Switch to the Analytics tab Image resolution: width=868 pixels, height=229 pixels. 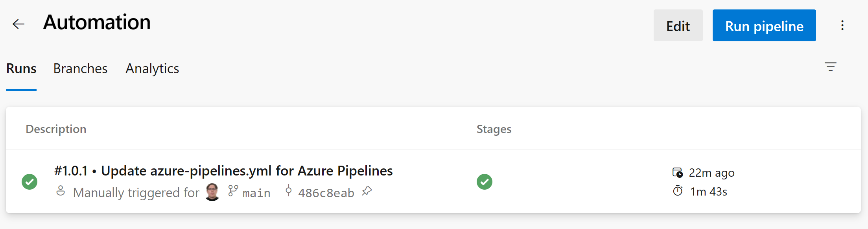coord(152,69)
